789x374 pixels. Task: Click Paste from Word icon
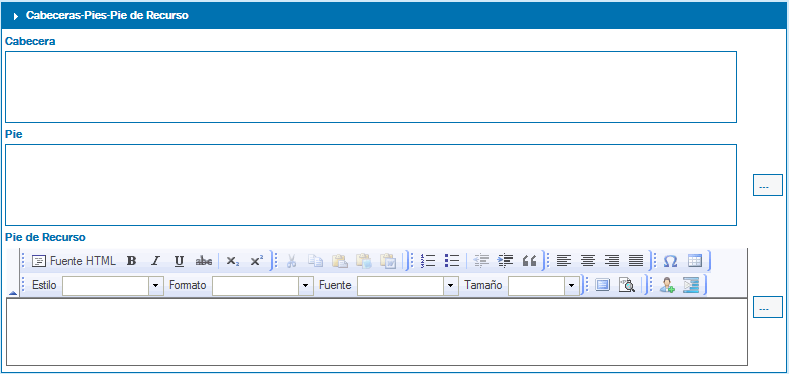point(388,261)
